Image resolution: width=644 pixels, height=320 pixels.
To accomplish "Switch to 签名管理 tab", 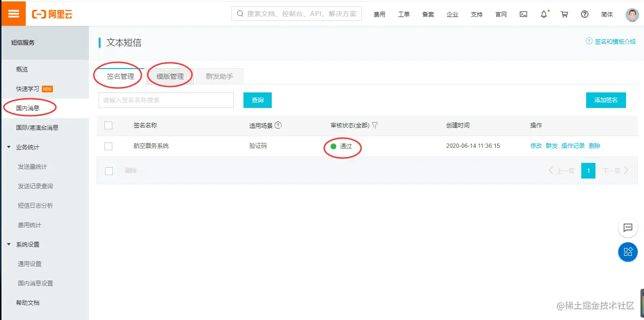I will click(120, 76).
